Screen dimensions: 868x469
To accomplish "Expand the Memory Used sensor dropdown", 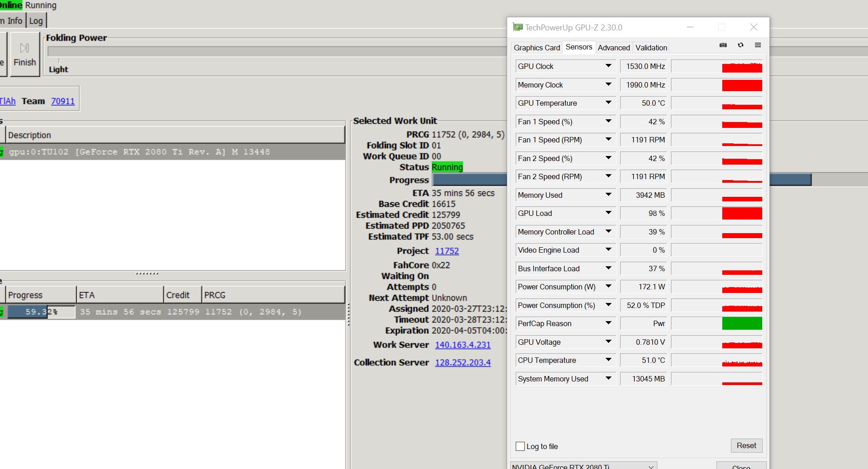I will [x=608, y=195].
